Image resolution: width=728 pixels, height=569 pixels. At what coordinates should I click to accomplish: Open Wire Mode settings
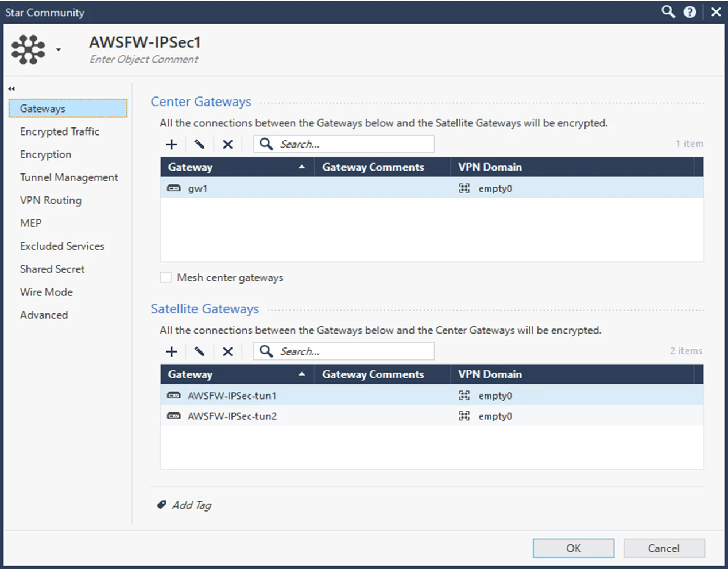tap(47, 292)
